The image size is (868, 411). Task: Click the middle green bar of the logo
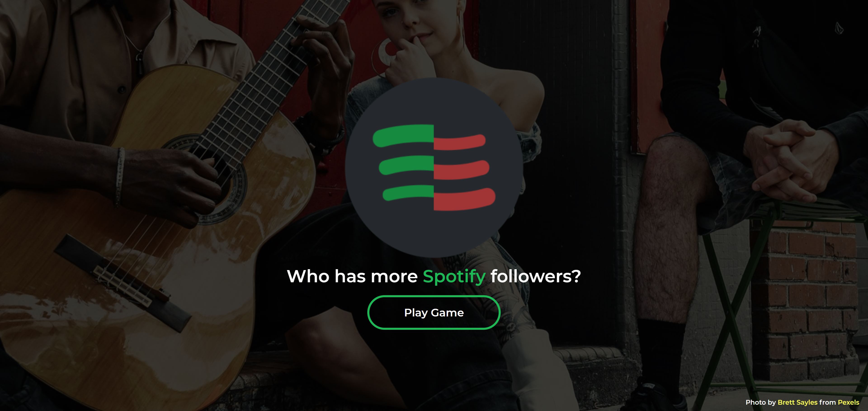pos(406,165)
